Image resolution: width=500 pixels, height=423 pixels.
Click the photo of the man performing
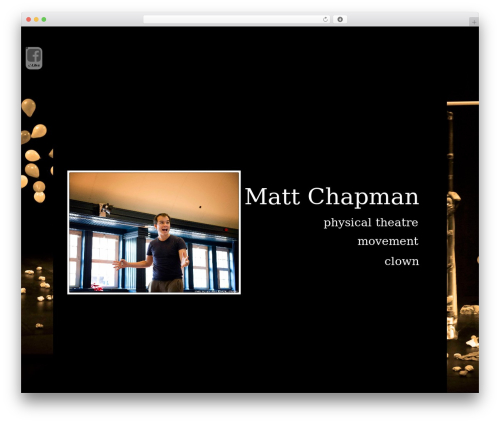[154, 232]
